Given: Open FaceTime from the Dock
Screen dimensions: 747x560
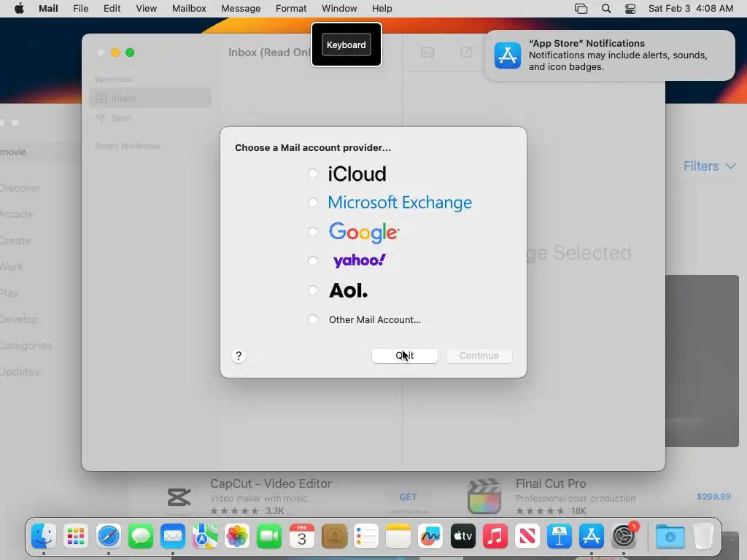Looking at the screenshot, I should point(269,536).
